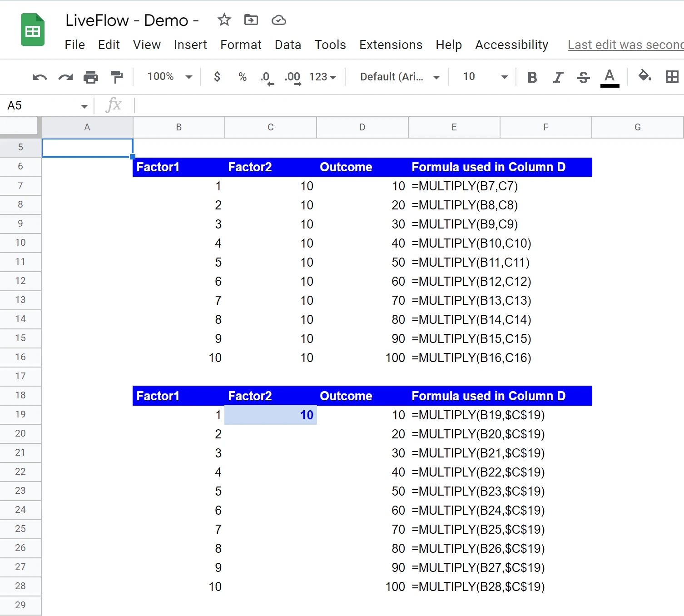Click the Move to folder icon
Screen dimensions: 684x616
point(251,20)
